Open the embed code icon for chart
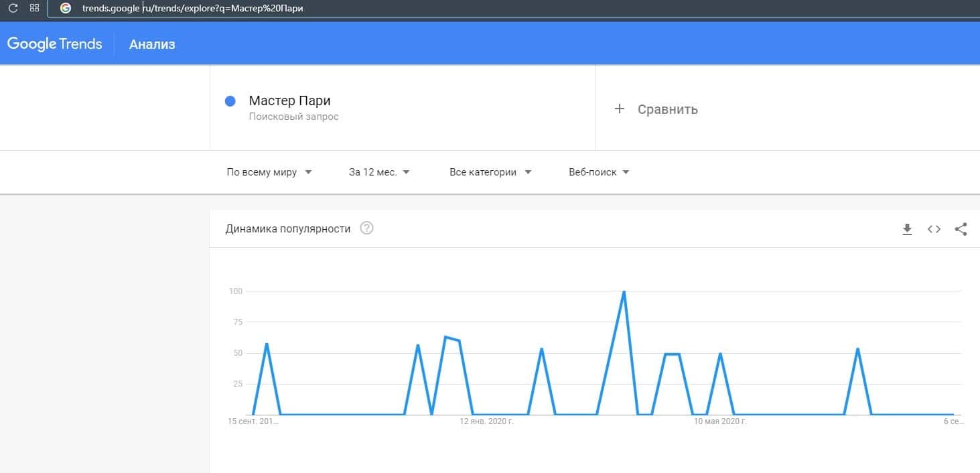 click(934, 229)
